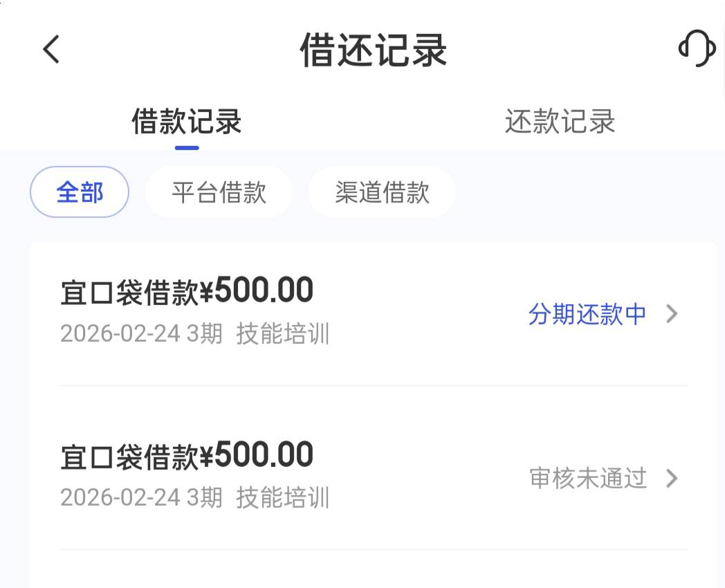Click the date 2026-02-24 on the rejected loan
This screenshot has width=725, height=588.
pyautogui.click(x=120, y=498)
